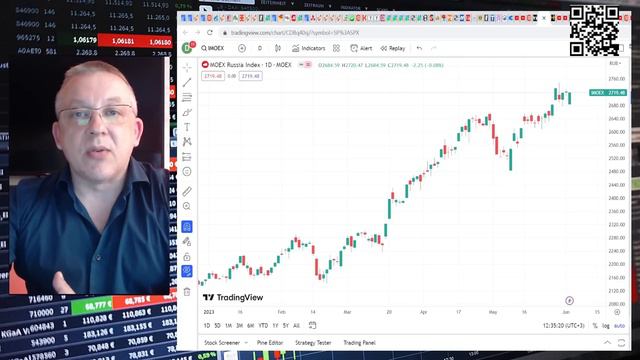Expand the Stock Screener dropdown arrow
This screenshot has width=640, height=360.
246,343
